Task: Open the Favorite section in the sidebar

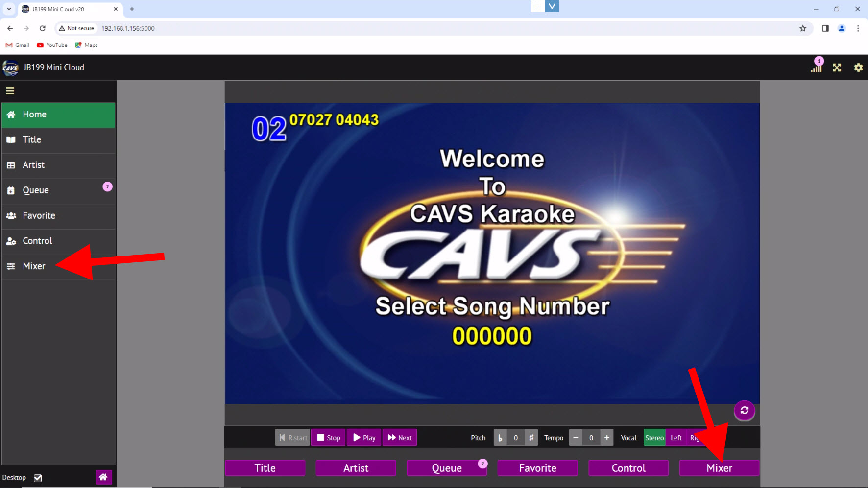Action: (39, 215)
